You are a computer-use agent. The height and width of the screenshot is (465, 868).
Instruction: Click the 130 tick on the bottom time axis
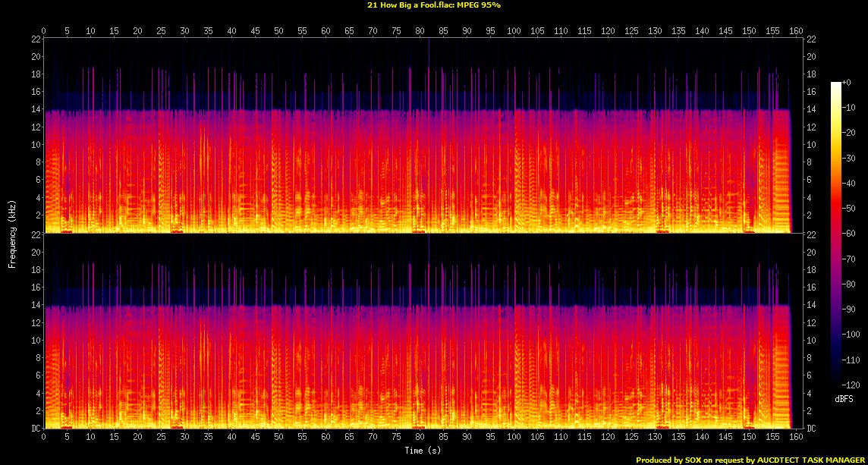[x=656, y=438]
